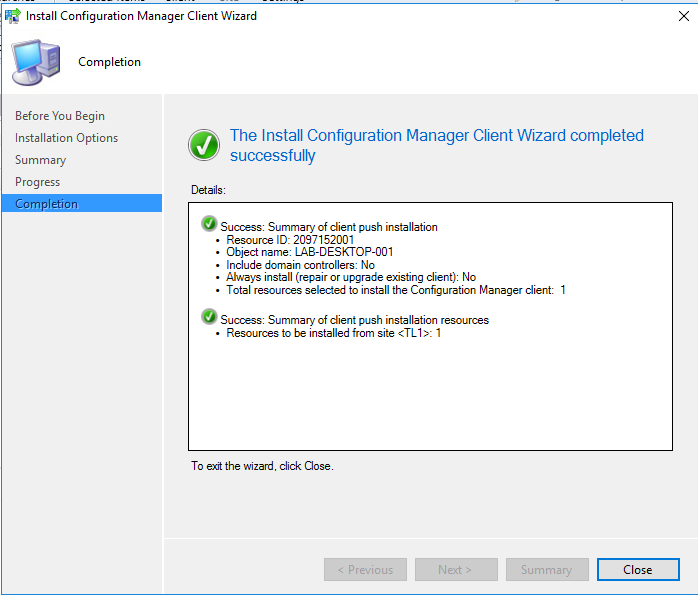Click the greyed-out Previous button
698x596 pixels.
[x=365, y=569]
